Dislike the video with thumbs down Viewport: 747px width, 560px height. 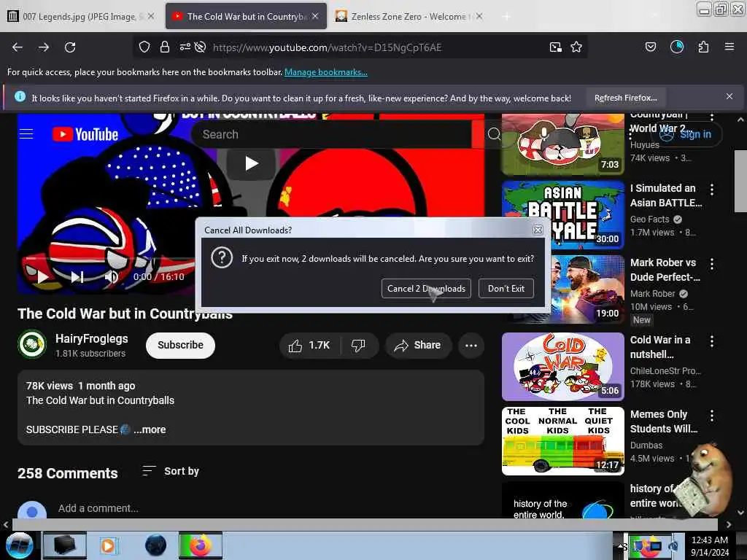[x=358, y=346]
